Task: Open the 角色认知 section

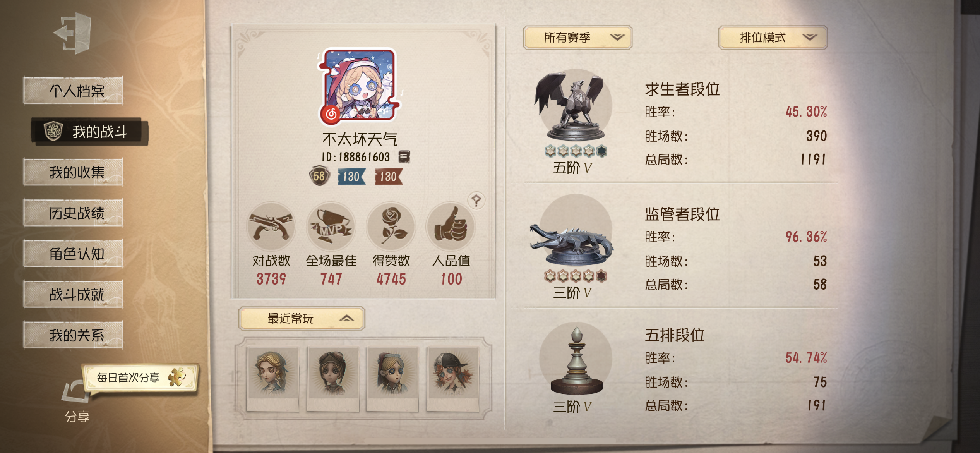Action: click(73, 254)
